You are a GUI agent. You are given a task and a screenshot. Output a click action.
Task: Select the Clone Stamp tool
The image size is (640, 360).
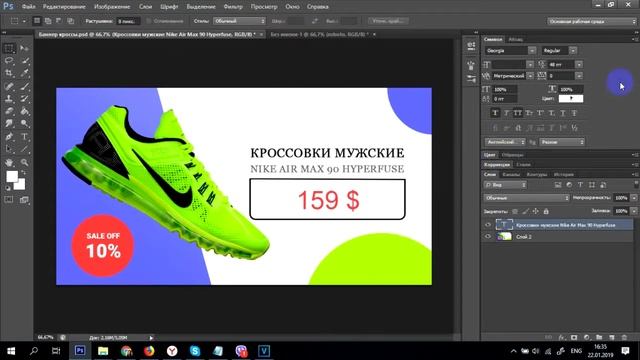9,99
